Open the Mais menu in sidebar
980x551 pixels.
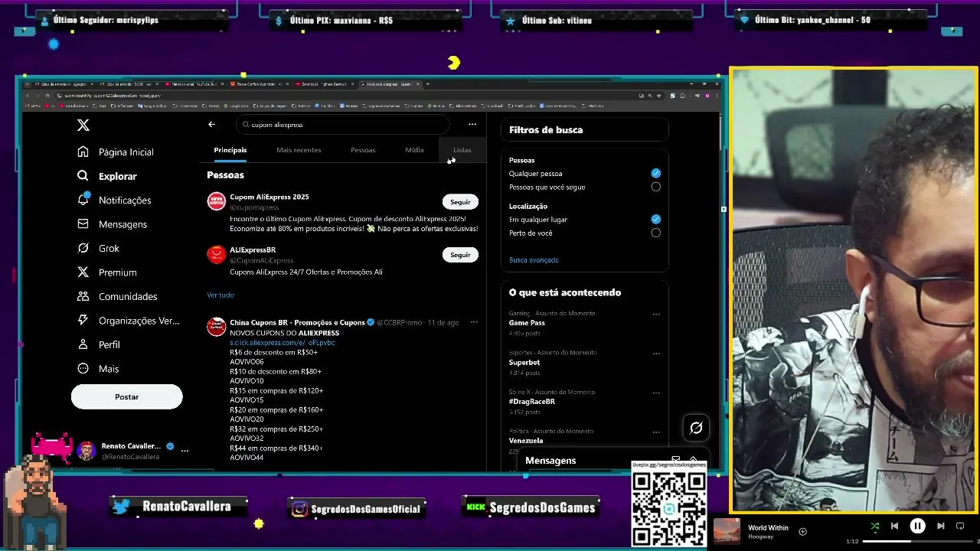(98, 369)
